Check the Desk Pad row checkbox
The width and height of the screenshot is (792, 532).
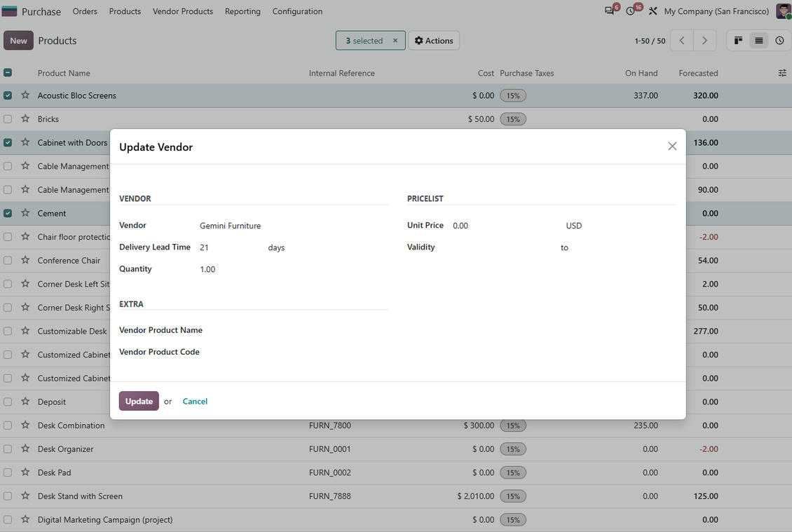8,472
